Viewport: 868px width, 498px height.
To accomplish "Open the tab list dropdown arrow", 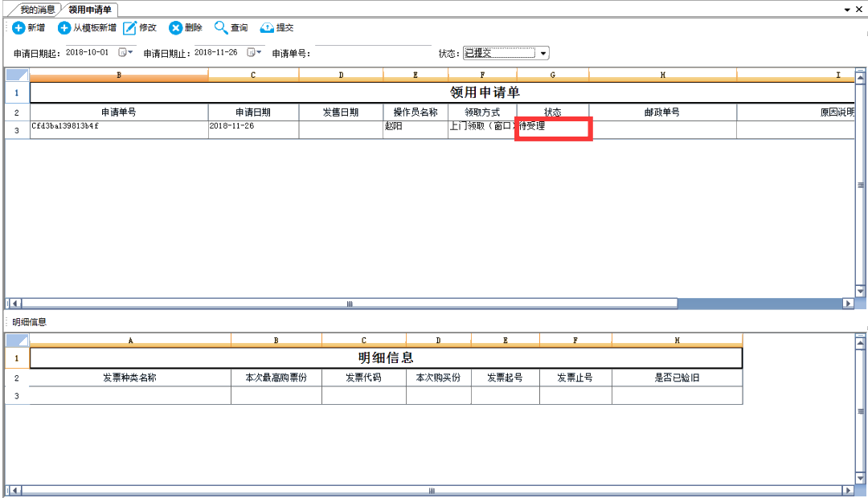I will pyautogui.click(x=847, y=10).
